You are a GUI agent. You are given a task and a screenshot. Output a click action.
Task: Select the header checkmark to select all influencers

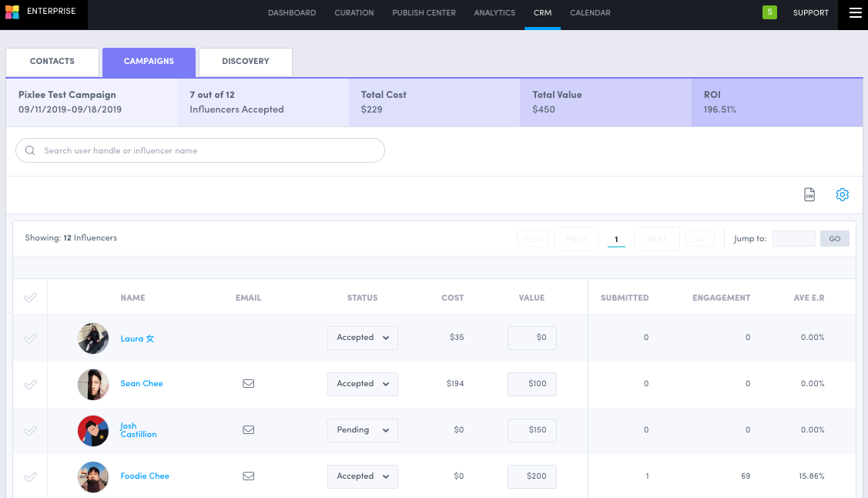[29, 297]
